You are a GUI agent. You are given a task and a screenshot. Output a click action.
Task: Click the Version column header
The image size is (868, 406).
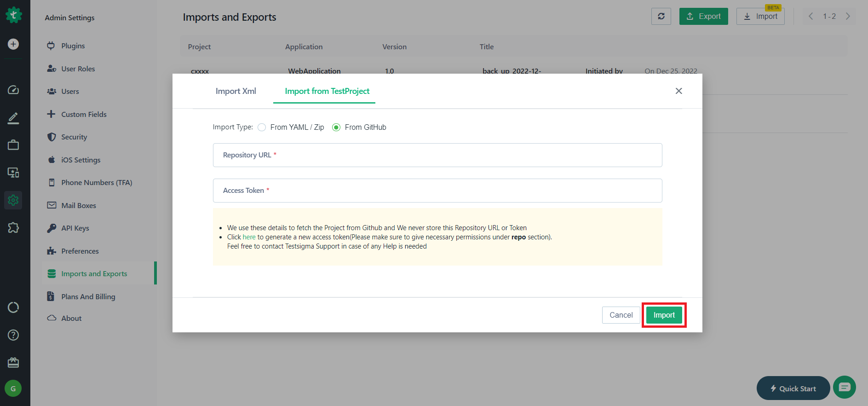tap(394, 46)
